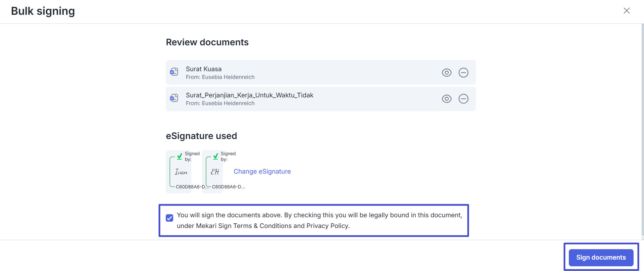Click the Surat Kuasa file type icon

[x=174, y=72]
